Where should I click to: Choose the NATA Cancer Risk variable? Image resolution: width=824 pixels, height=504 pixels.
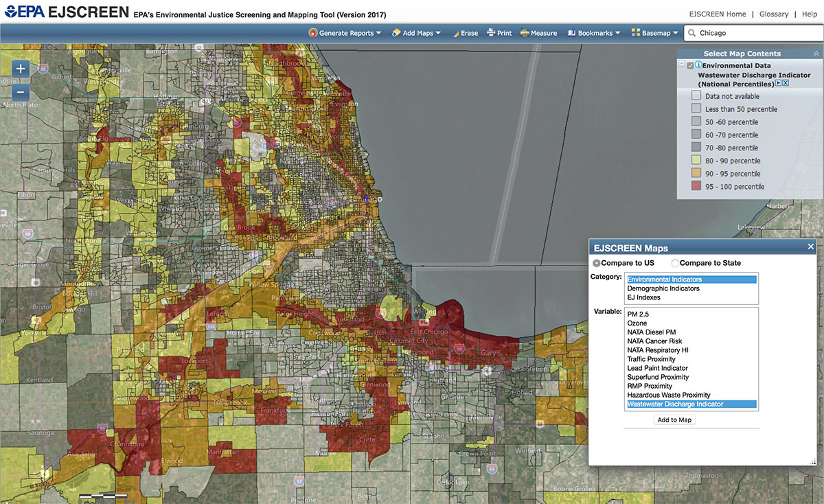click(692, 341)
